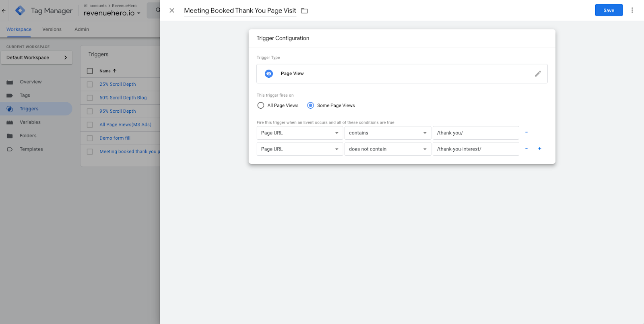The width and height of the screenshot is (644, 324).
Task: Click the blue Save button
Action: [x=609, y=10]
